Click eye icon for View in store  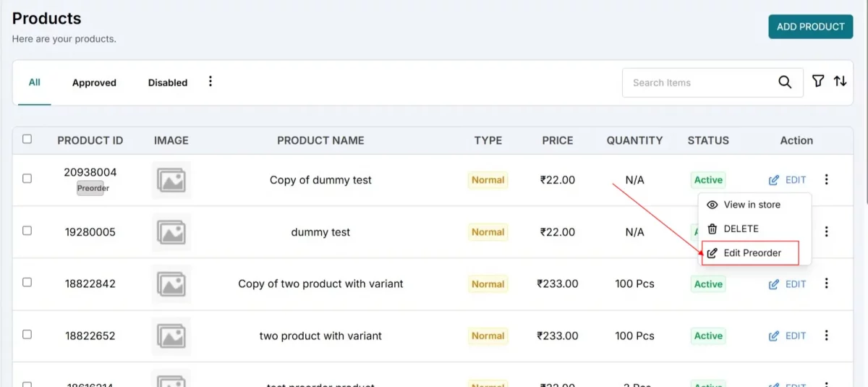pyautogui.click(x=712, y=205)
